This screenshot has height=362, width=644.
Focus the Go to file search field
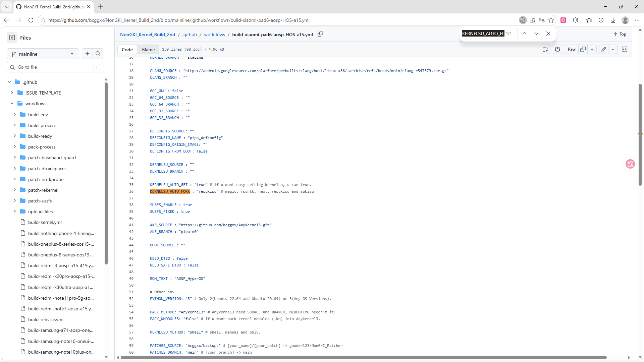pyautogui.click(x=55, y=67)
